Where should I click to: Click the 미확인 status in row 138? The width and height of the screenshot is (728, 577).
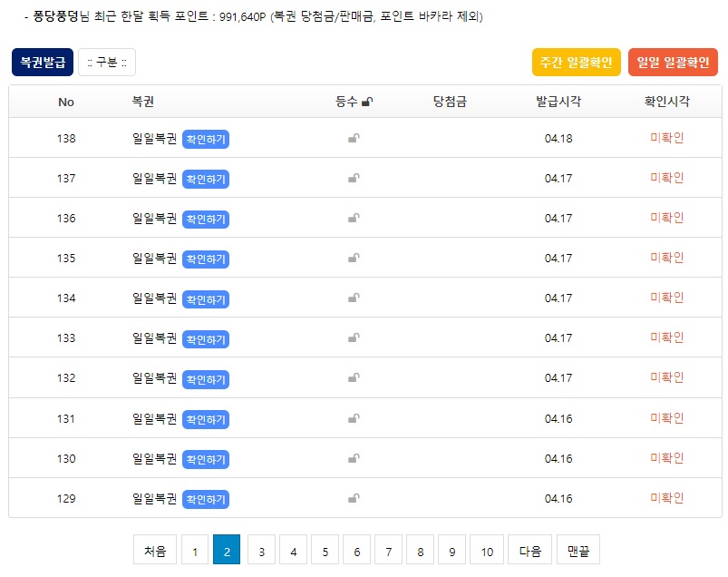pyautogui.click(x=666, y=138)
